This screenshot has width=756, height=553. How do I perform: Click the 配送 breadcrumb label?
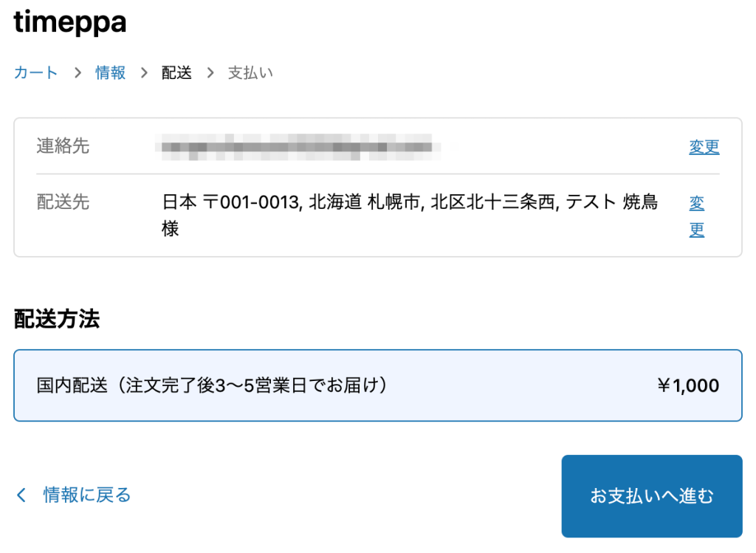[x=175, y=72]
